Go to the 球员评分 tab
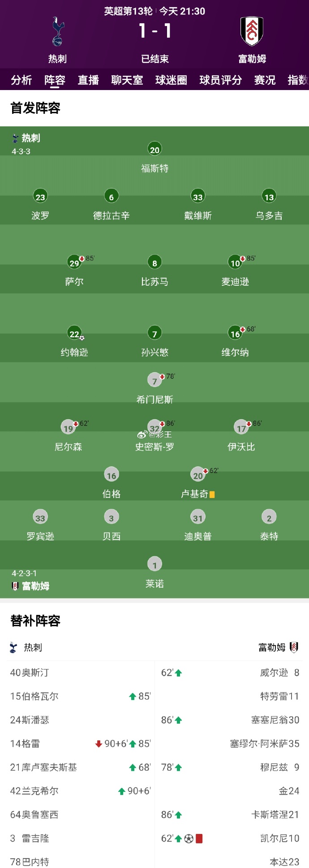 coord(221,80)
